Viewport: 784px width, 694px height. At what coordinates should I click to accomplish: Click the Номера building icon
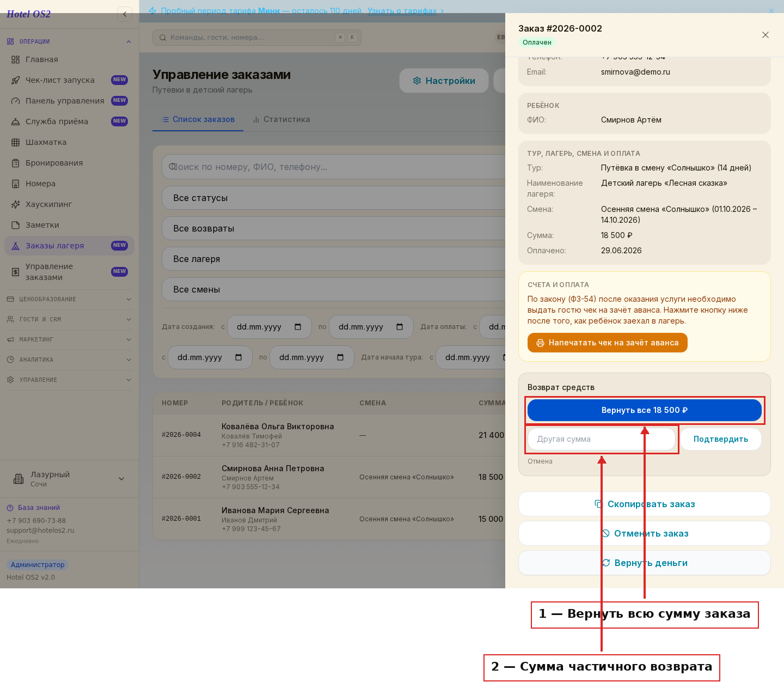coord(15,184)
